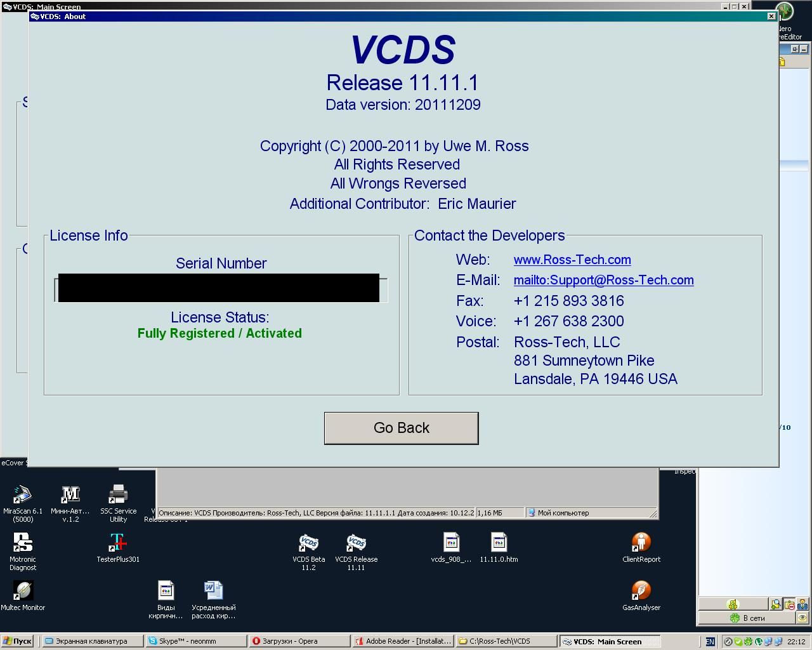Click the gray blocked-circle tray icon
The height and width of the screenshot is (650, 812).
point(728,642)
